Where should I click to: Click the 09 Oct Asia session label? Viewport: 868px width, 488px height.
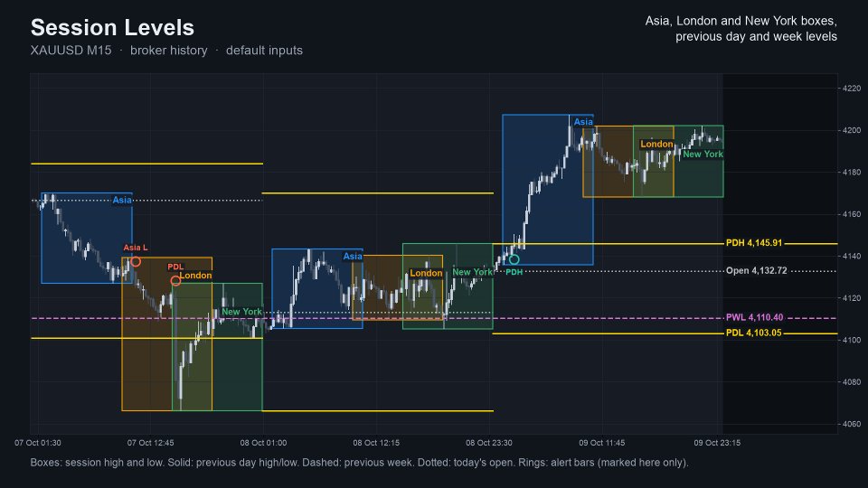[583, 122]
